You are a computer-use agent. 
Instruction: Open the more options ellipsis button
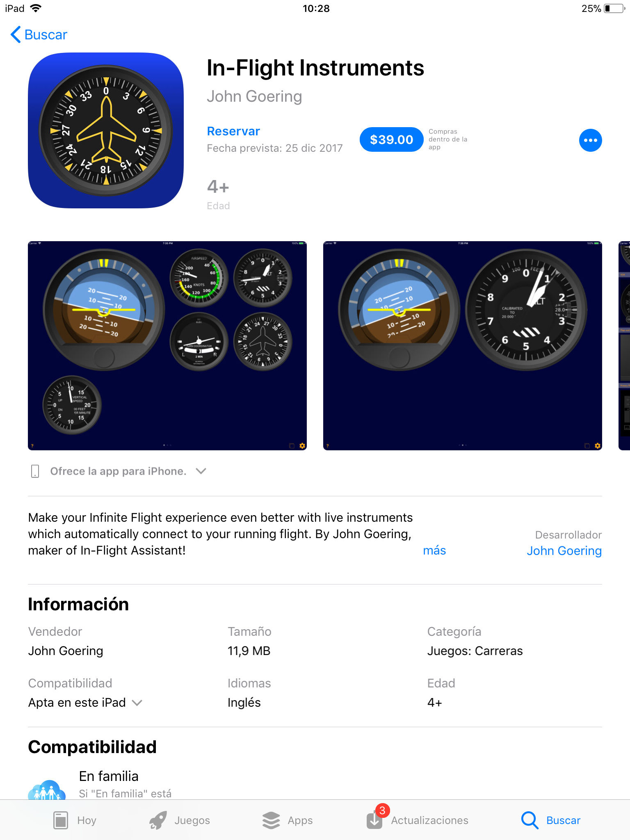590,140
